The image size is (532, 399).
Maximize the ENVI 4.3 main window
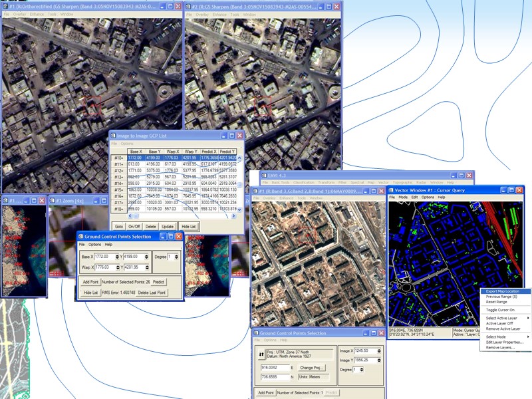pos(462,176)
